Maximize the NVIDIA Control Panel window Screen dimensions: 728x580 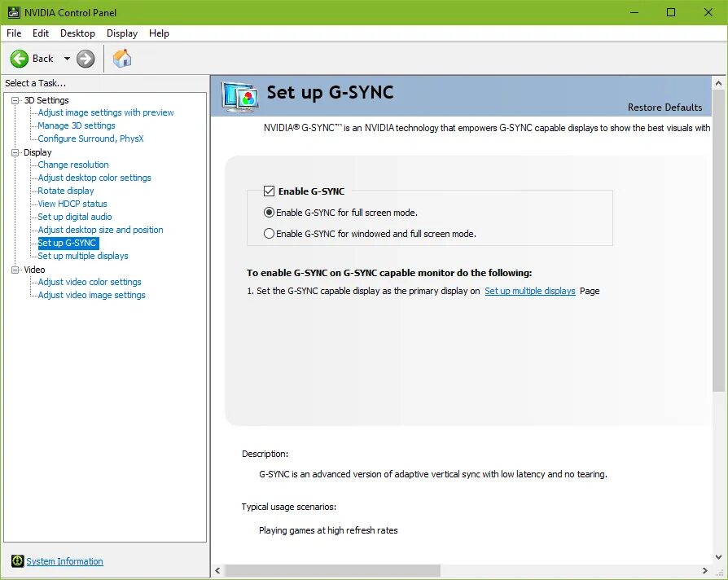coord(671,12)
